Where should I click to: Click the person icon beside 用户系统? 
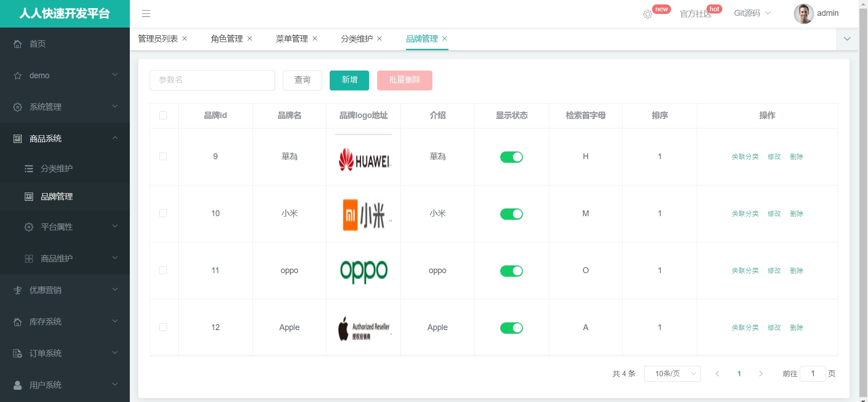(x=18, y=385)
